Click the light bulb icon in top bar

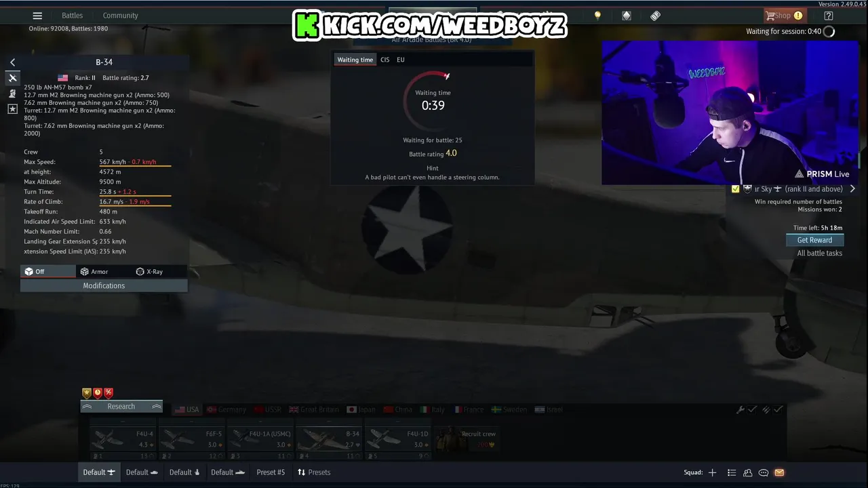597,16
